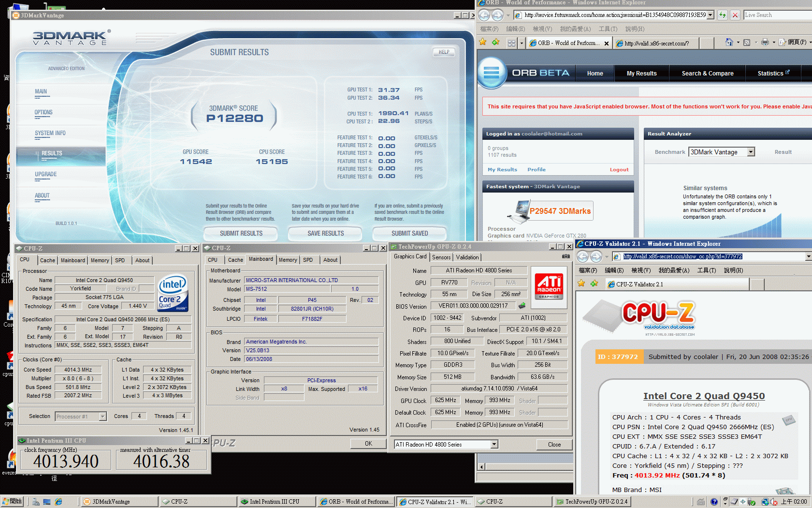Viewport: 812px width, 508px height.
Task: Click Show Desktop quick launch icon
Action: pyautogui.click(x=47, y=502)
